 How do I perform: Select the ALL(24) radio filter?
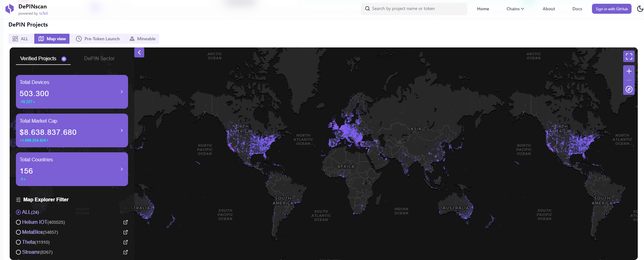pyautogui.click(x=18, y=212)
